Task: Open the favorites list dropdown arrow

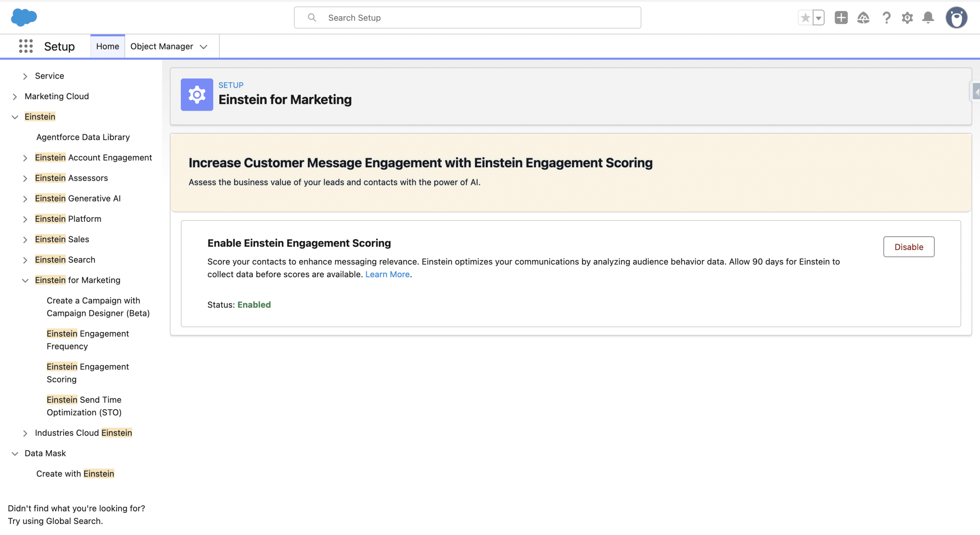Action: (818, 18)
